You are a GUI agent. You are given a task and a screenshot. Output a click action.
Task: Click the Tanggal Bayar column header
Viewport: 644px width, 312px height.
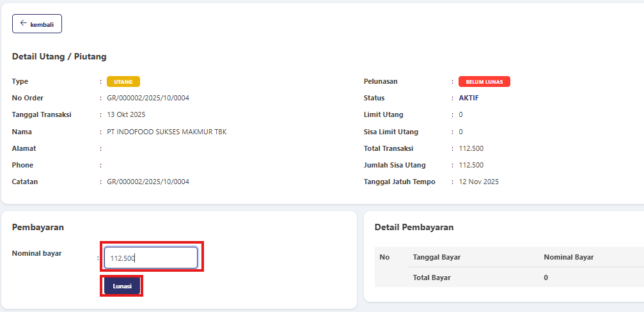click(437, 257)
